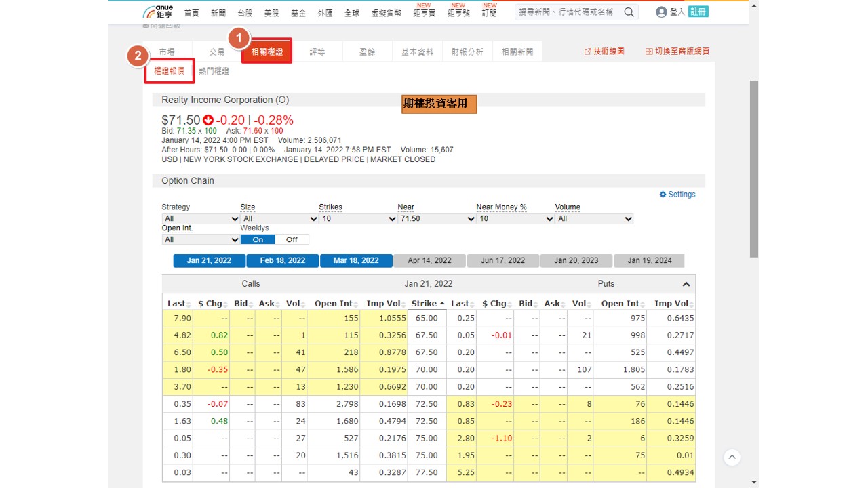Screen dimensions: 868x488
Task: Toggle Jan 21, 2022 expiration
Action: pyautogui.click(x=209, y=261)
